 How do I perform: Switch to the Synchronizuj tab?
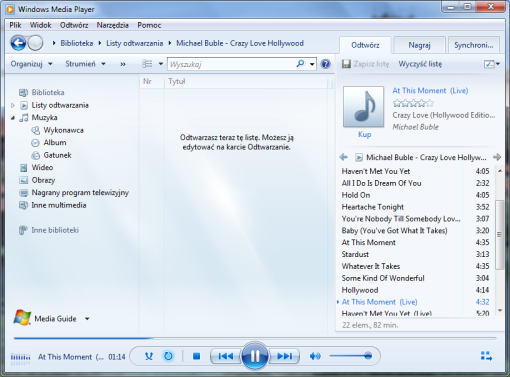(x=474, y=45)
